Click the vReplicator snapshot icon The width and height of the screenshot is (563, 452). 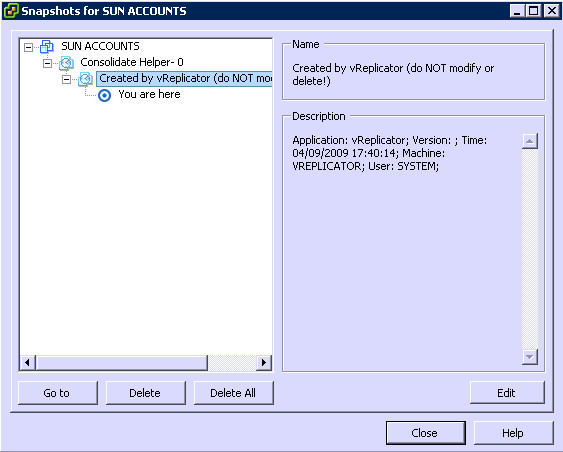click(85, 79)
